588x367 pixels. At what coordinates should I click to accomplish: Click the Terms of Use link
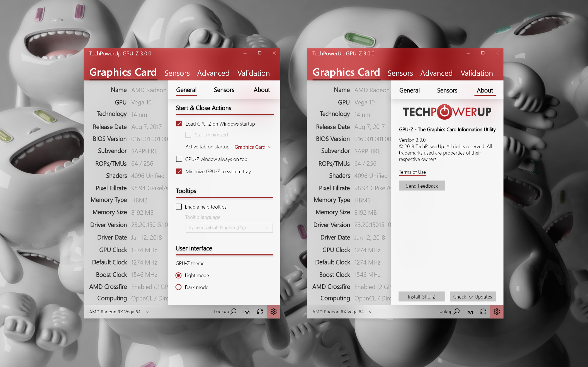(412, 172)
